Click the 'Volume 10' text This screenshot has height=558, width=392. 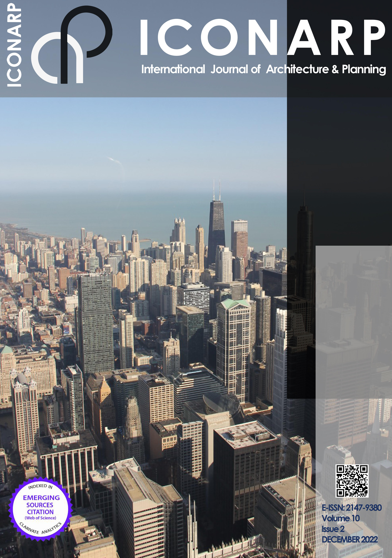[340, 518]
